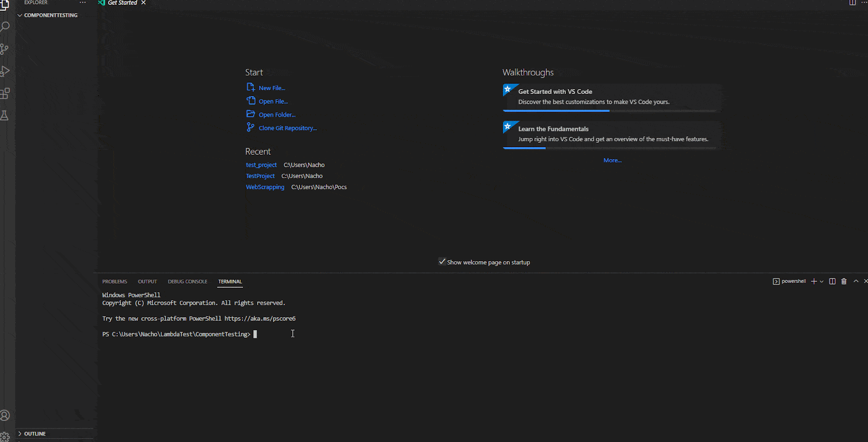The width and height of the screenshot is (868, 442).
Task: Open the Testing flask icon view
Action: tap(5, 116)
